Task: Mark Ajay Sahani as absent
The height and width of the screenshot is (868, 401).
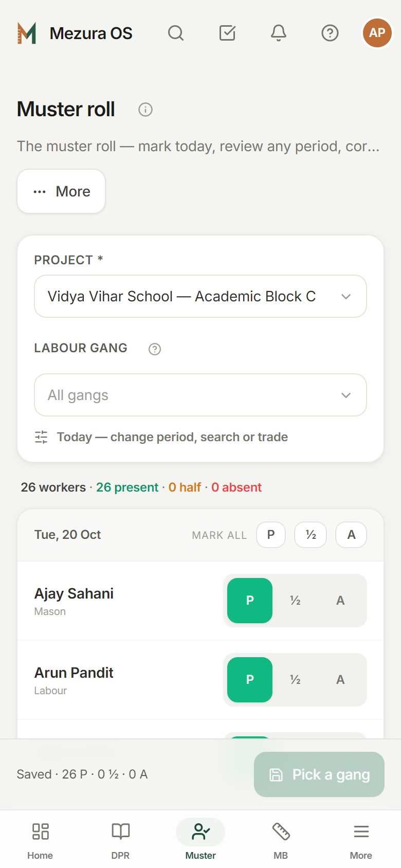Action: click(340, 601)
